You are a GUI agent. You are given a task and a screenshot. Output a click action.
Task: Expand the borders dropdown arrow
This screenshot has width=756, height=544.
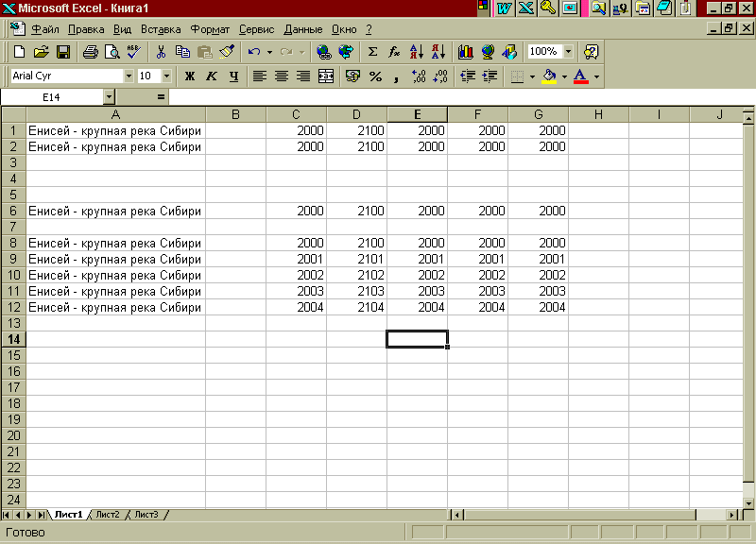(x=532, y=76)
